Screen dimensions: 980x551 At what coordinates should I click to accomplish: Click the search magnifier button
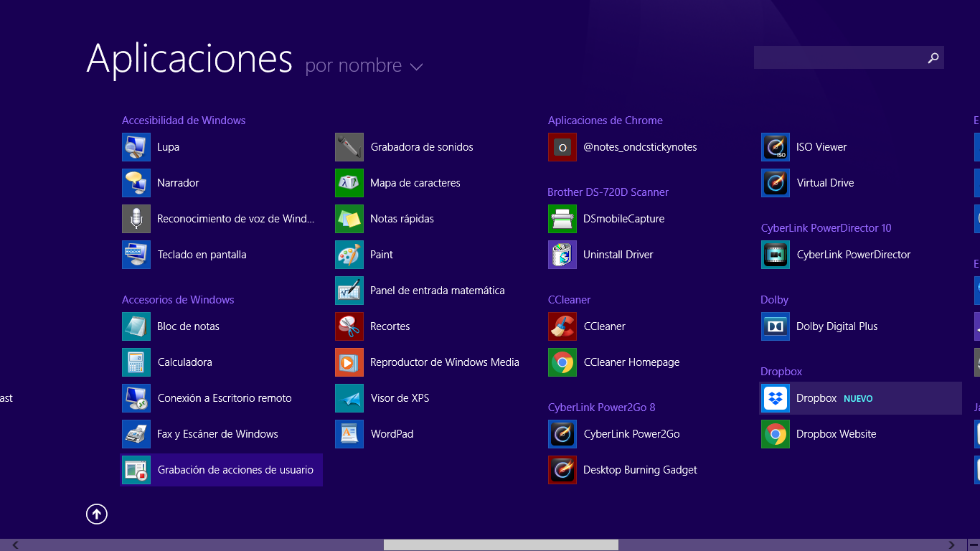[x=933, y=57]
